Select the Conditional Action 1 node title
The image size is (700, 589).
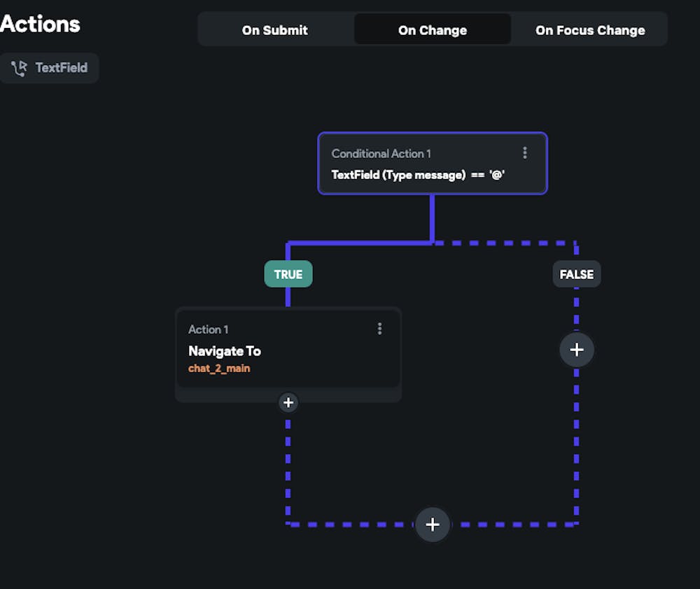pos(381,153)
